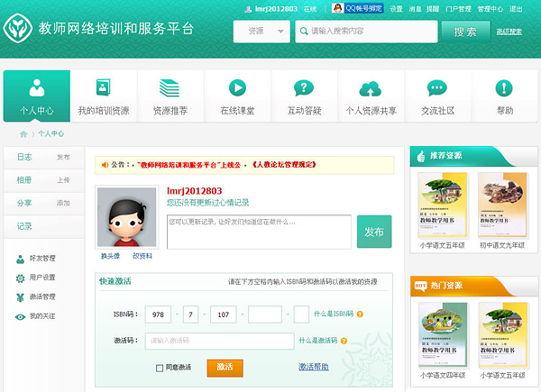
Task: Open 我的培训资源 navigation tab
Action: 103,96
